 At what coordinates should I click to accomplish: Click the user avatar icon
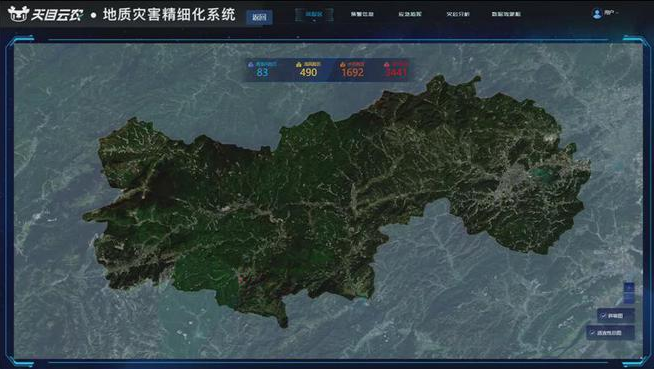click(x=597, y=14)
